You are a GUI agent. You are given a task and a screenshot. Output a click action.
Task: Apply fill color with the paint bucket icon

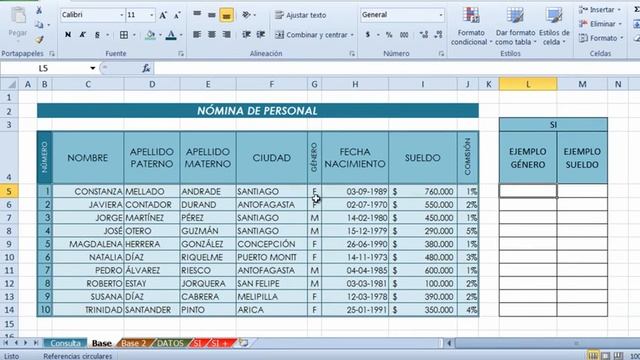[x=150, y=35]
